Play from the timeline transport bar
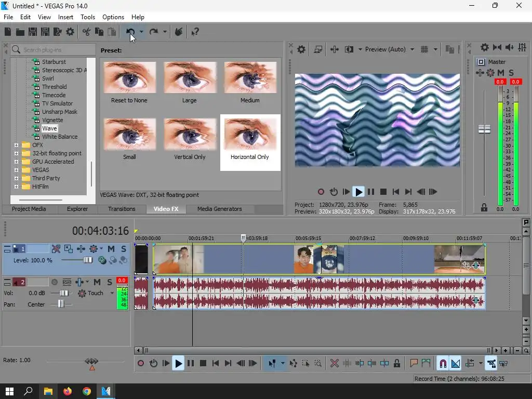 [x=178, y=363]
